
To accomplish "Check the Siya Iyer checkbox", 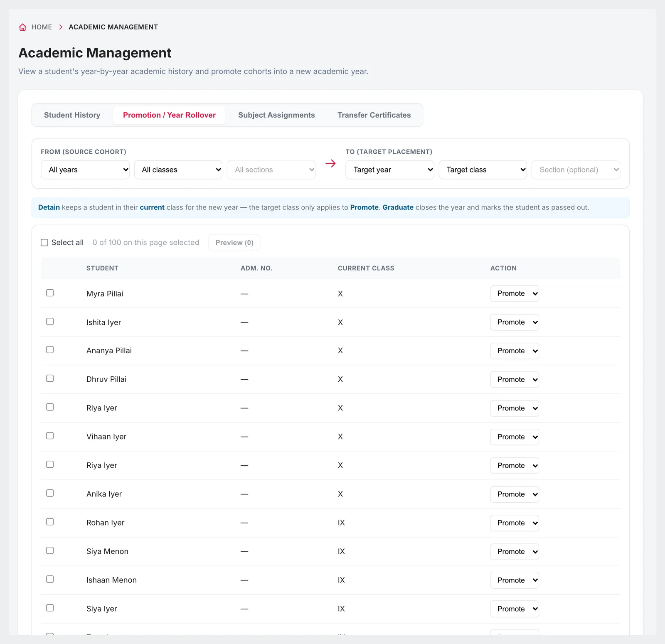I will pos(50,608).
